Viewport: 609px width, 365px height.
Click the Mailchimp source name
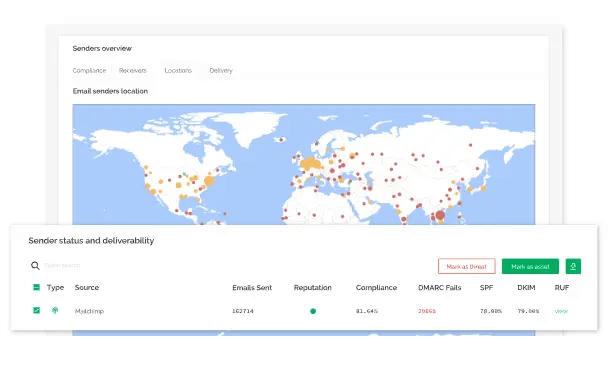coord(89,311)
